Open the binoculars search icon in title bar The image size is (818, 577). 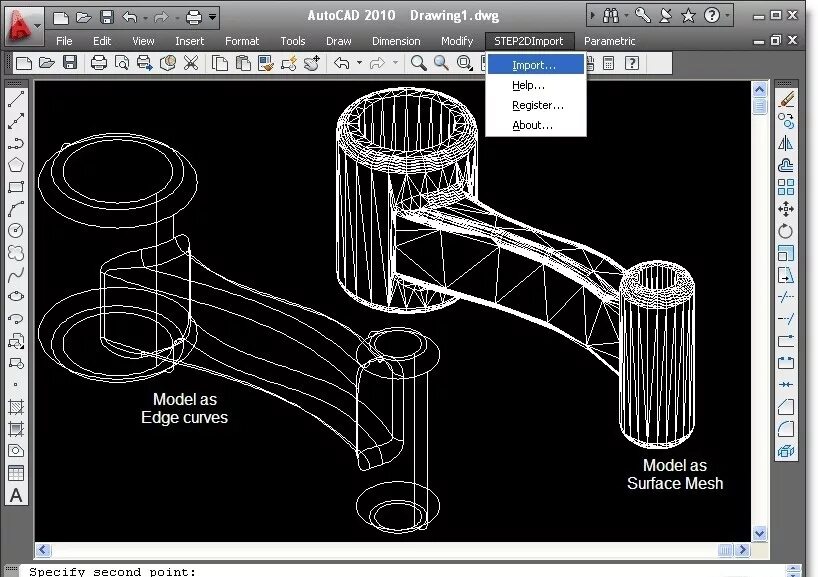point(610,16)
